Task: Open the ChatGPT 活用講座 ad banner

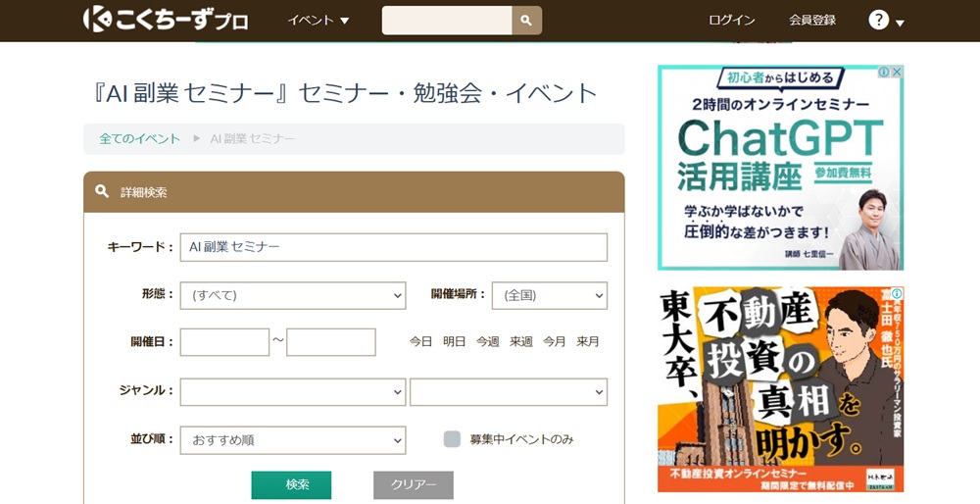Action: 781,168
